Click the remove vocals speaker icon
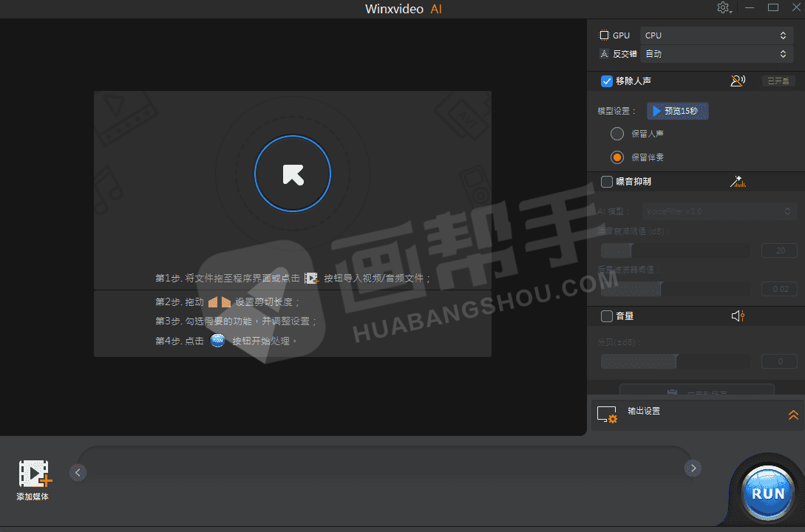The width and height of the screenshot is (805, 532). point(738,81)
